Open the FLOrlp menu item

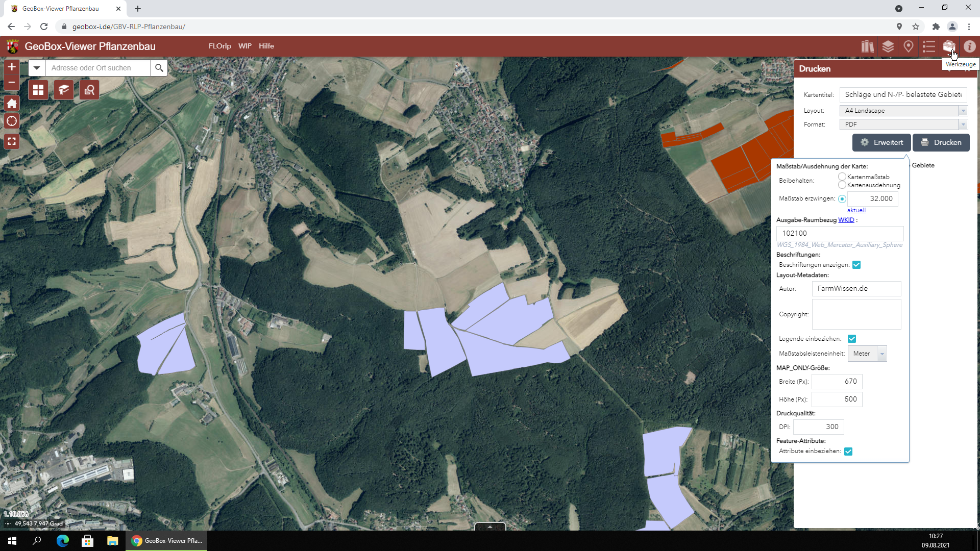coord(219,46)
